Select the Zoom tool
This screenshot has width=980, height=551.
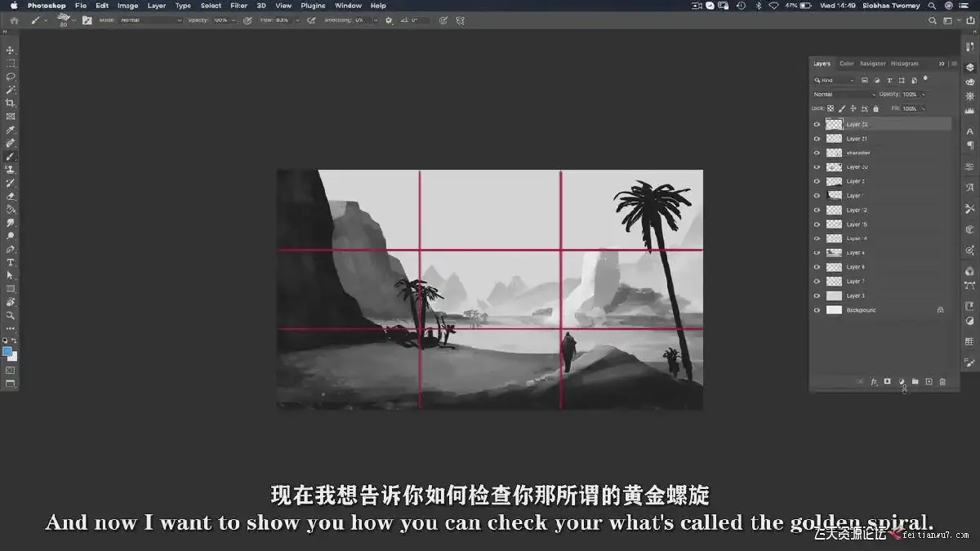[x=11, y=315]
